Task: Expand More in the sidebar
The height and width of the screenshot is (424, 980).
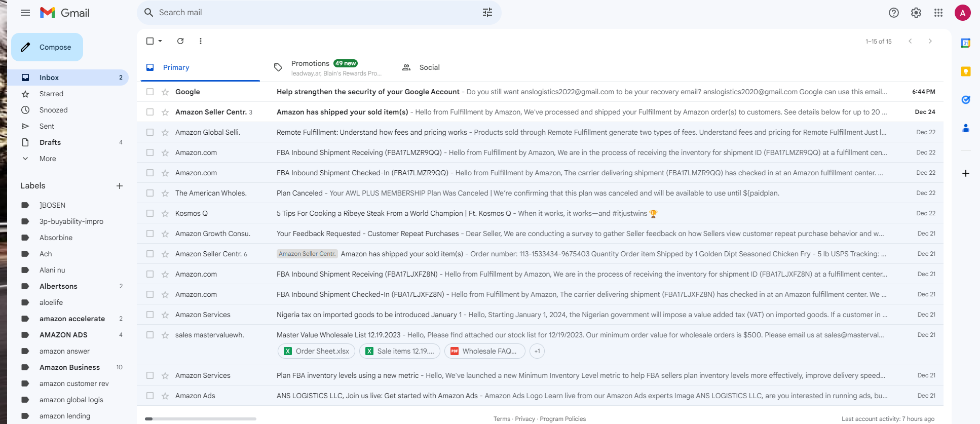Action: pyautogui.click(x=48, y=159)
